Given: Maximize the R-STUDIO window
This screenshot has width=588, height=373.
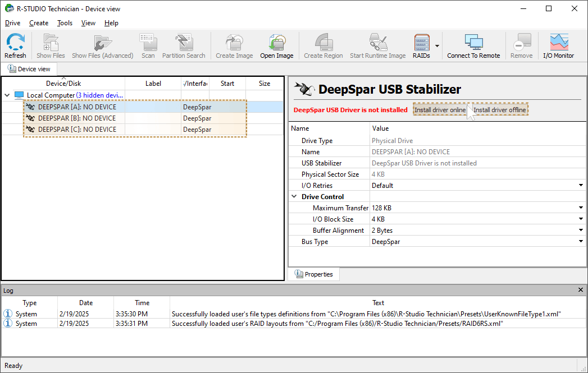Looking at the screenshot, I should [549, 8].
